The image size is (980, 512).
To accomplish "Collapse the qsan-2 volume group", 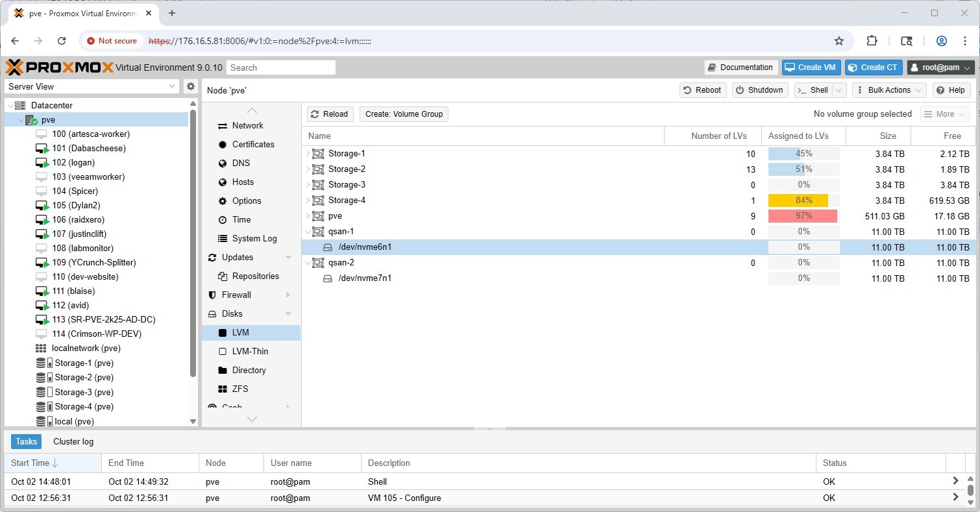I will coord(308,263).
